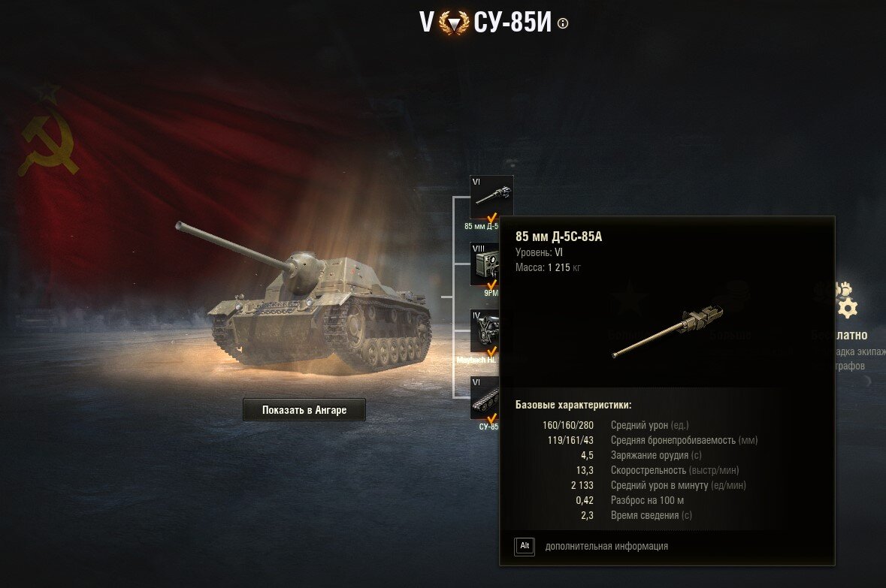The height and width of the screenshot is (588, 886).
Task: Select the tier VI 85 мм Д-5 gun module
Action: point(491,198)
